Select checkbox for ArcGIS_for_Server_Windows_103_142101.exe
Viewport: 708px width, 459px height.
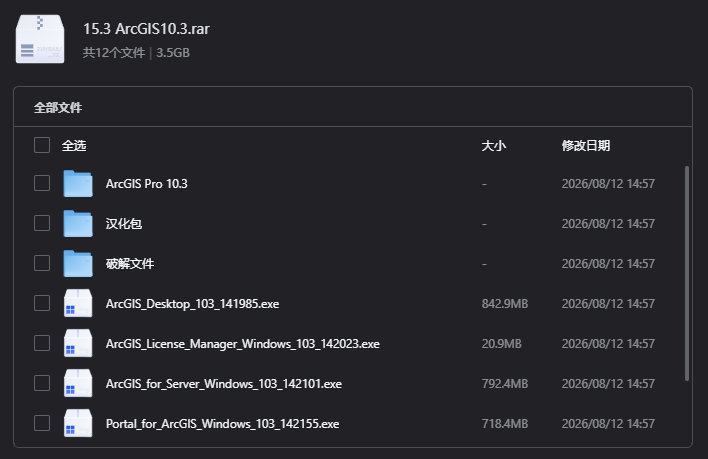pyautogui.click(x=42, y=383)
